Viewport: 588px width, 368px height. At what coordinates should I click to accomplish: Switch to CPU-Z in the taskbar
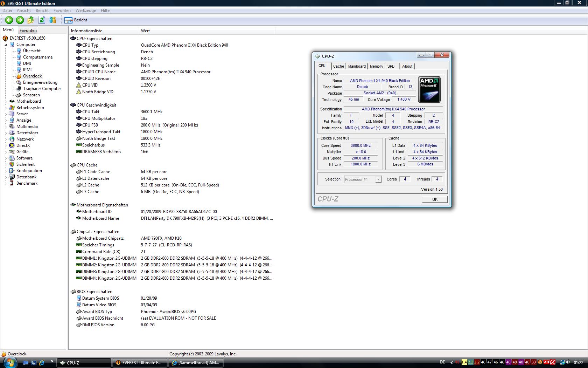pyautogui.click(x=84, y=363)
